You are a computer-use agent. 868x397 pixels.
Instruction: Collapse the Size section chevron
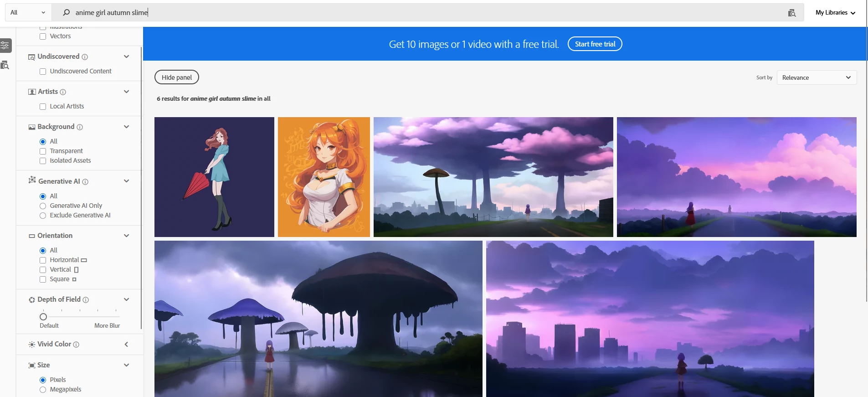tap(127, 365)
